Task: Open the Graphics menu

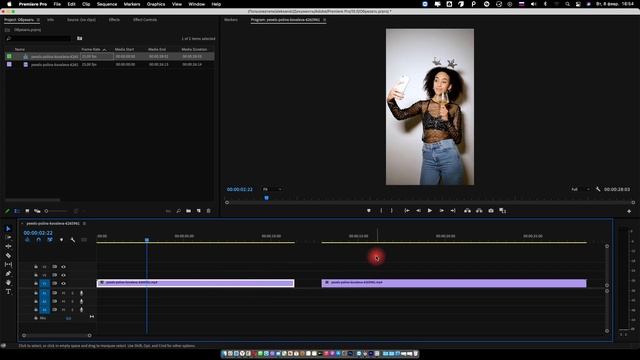Action: click(x=156, y=4)
